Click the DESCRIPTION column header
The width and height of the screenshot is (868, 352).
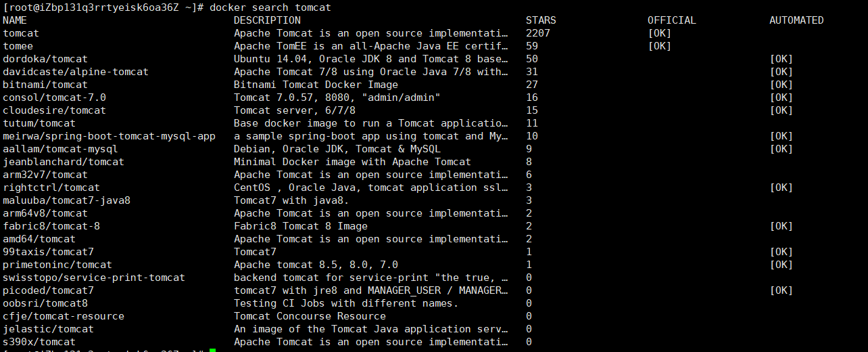pyautogui.click(x=267, y=20)
